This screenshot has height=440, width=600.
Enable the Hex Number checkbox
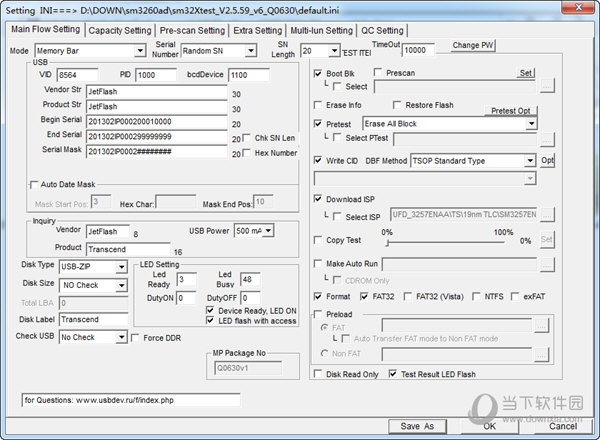pyautogui.click(x=246, y=153)
